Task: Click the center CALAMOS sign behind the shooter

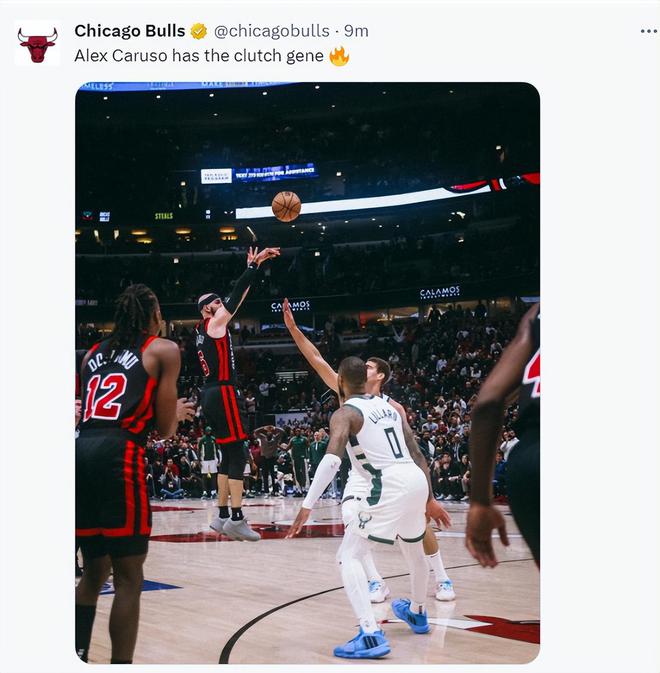Action: 290,306
